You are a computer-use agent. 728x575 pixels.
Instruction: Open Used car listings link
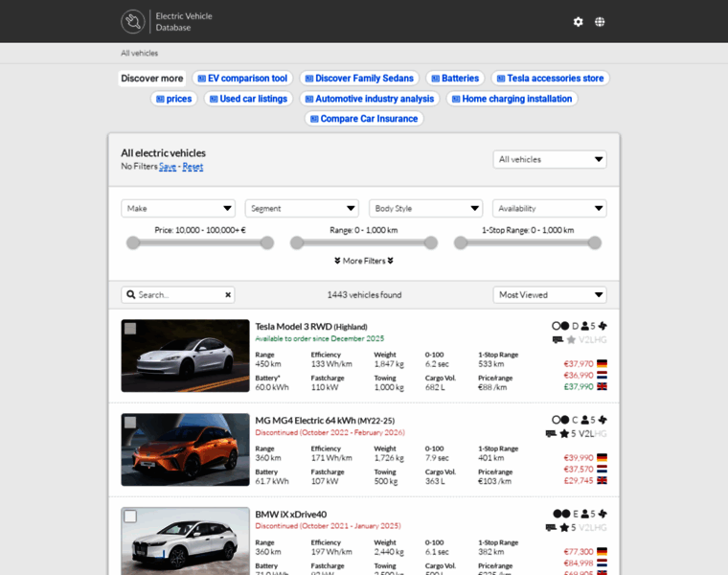[x=248, y=99]
